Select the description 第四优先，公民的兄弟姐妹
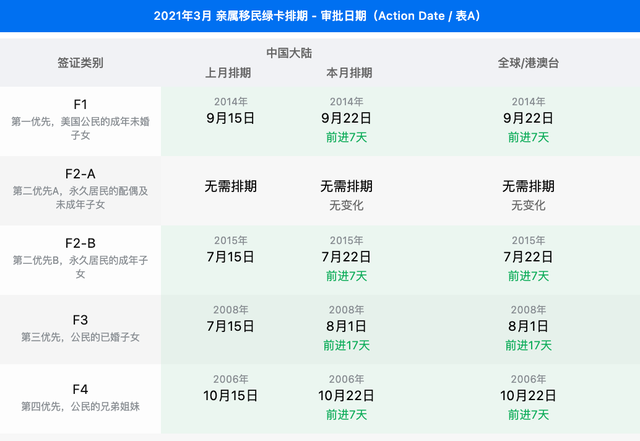Screen dimensions: 640x441 tap(80, 407)
